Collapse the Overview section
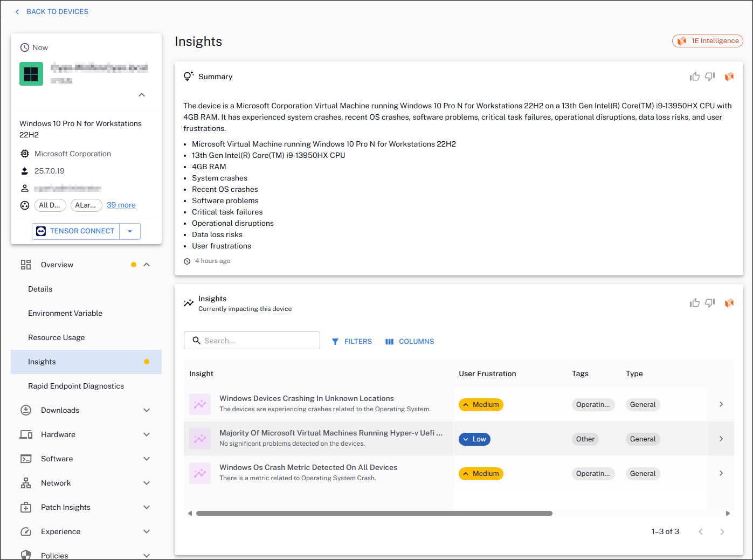This screenshot has height=560, width=753. [x=147, y=265]
